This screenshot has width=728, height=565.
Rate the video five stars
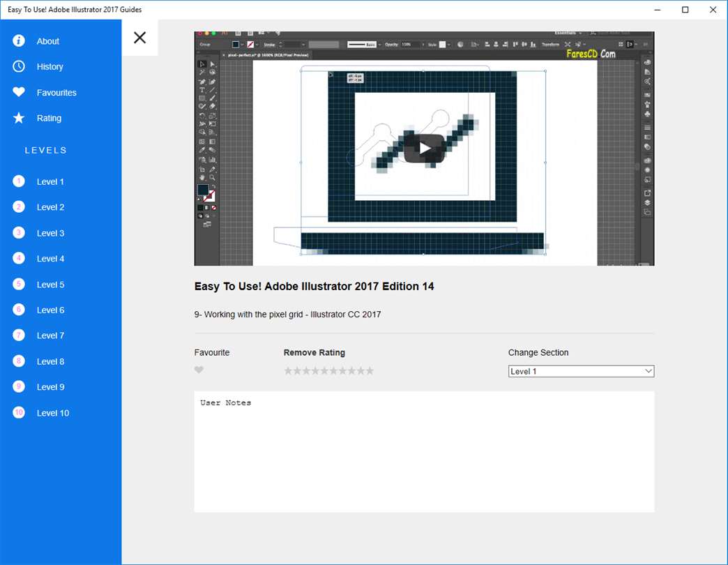(x=324, y=370)
